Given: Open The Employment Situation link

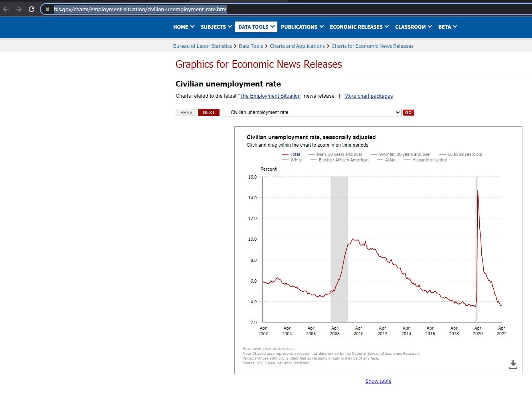Looking at the screenshot, I should tap(270, 96).
